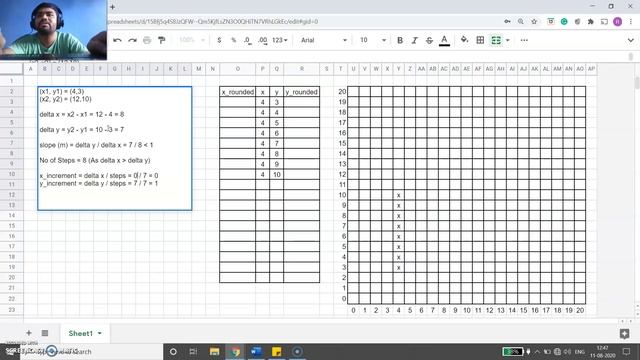Open the zoom level dropdown
The height and width of the screenshot is (360, 640).
coord(191,40)
